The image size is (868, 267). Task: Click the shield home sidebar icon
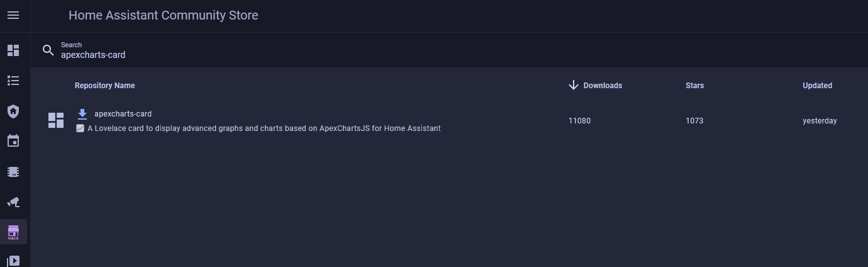(x=13, y=111)
